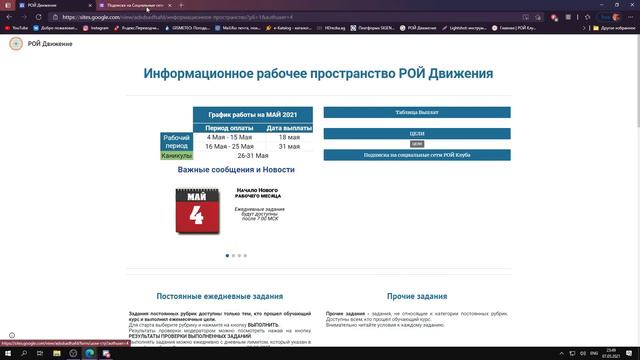Open Подписка на социальные сети РОЙ Клуба
This screenshot has width=640, height=360.
(417, 155)
